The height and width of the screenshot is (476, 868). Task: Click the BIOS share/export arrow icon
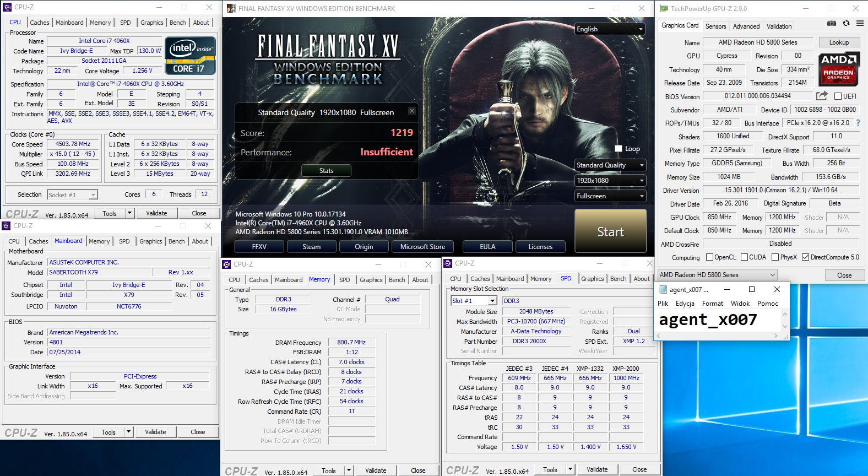click(x=822, y=96)
